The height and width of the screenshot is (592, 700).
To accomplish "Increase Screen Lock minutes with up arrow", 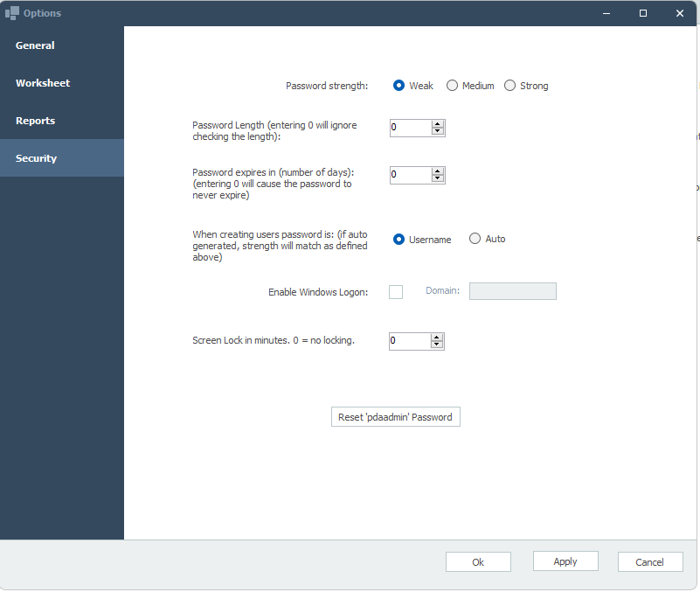I will click(437, 338).
